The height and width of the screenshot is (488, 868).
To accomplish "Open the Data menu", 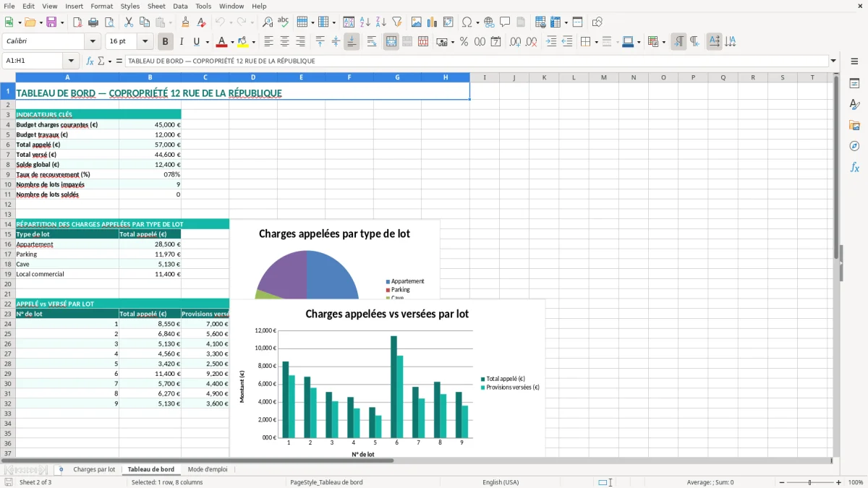I will 180,6.
